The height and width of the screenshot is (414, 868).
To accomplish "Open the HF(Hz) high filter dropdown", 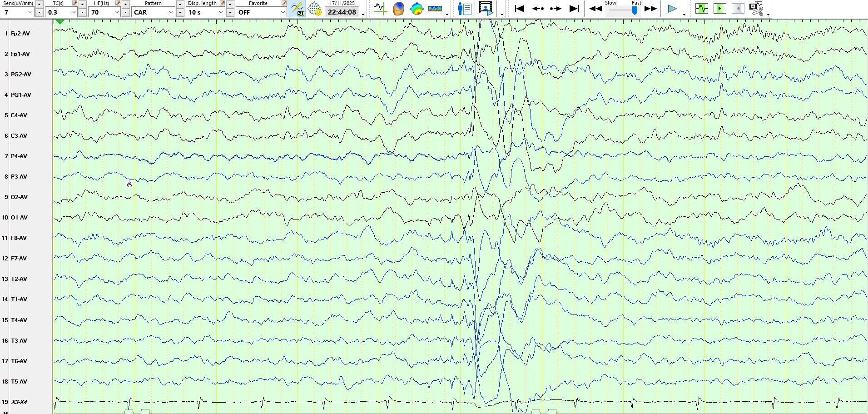I will point(104,12).
